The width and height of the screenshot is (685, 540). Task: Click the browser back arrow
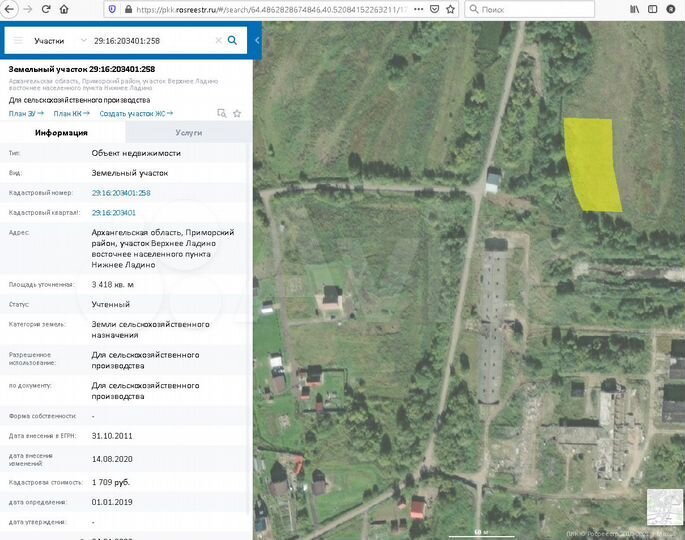point(9,9)
